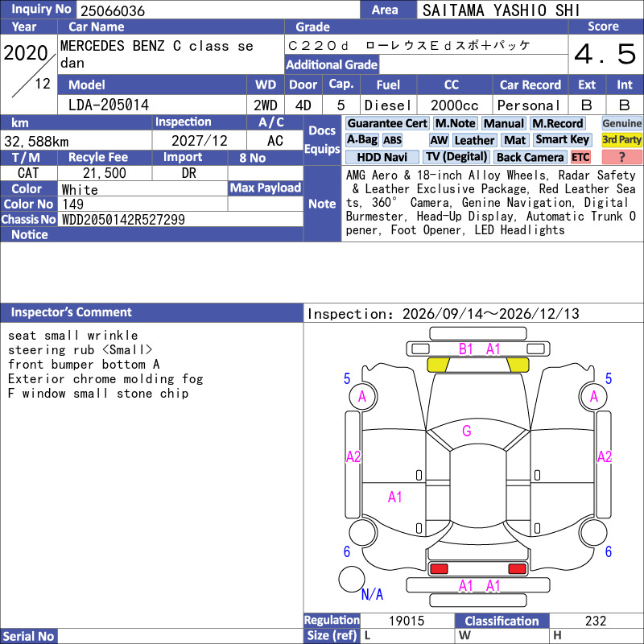Click the pink question mark badge
644x644 pixels.
coord(621,157)
